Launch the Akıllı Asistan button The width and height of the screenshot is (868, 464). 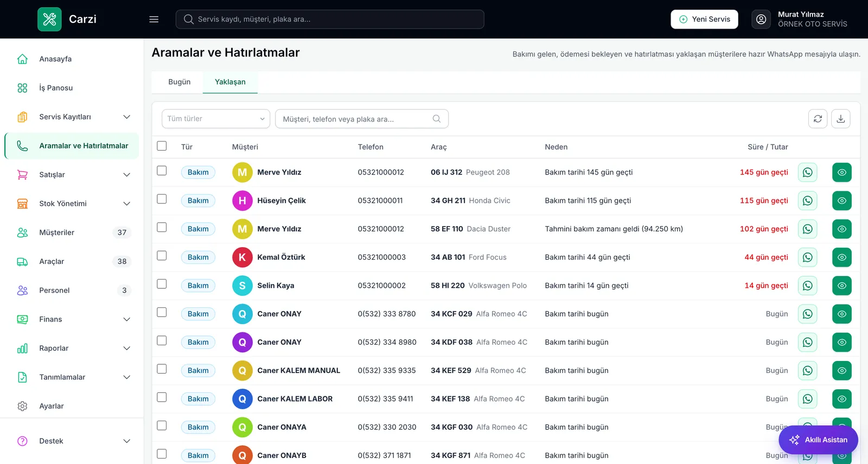(818, 440)
